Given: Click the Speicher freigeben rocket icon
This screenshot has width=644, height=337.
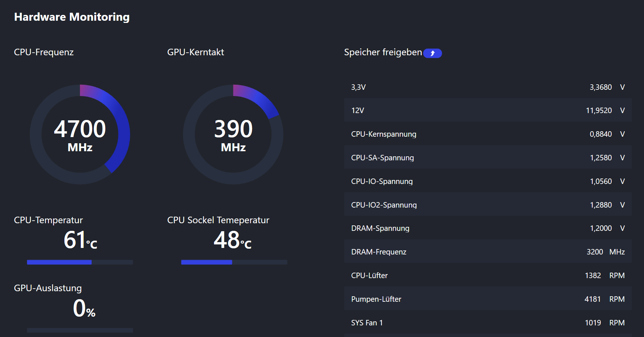Looking at the screenshot, I should click(x=432, y=53).
